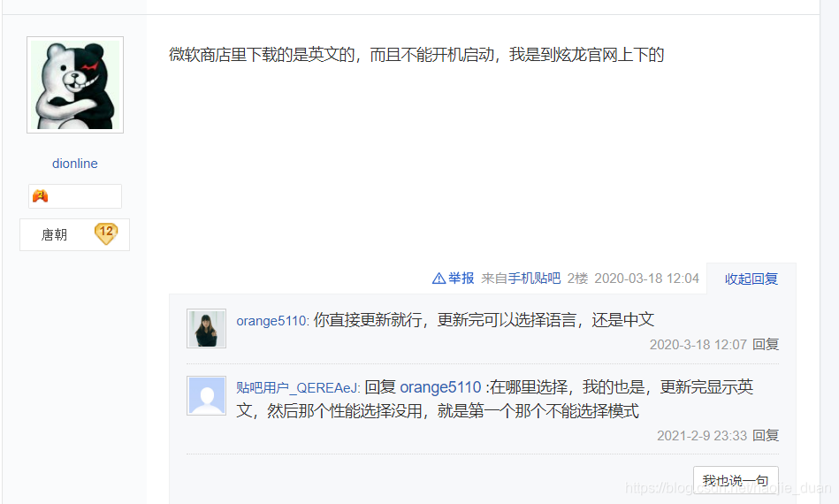
Task: Click the 唐朝 level title
Action: 54,234
